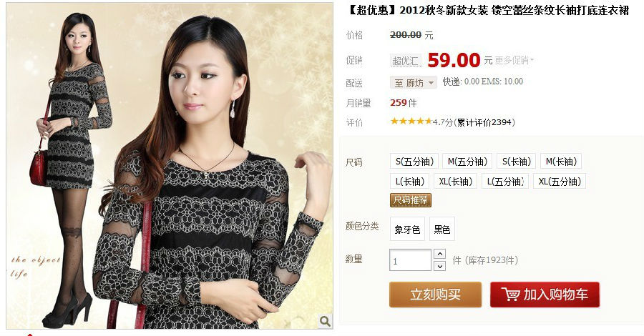
Task: Increase quantity with the up arrow
Action: pos(439,254)
